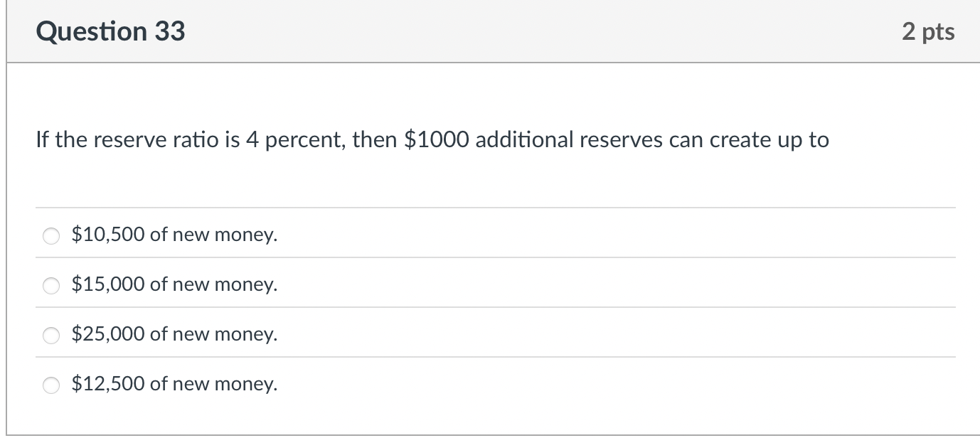
Task: Select the $10,500 of new money radio button
Action: point(50,235)
